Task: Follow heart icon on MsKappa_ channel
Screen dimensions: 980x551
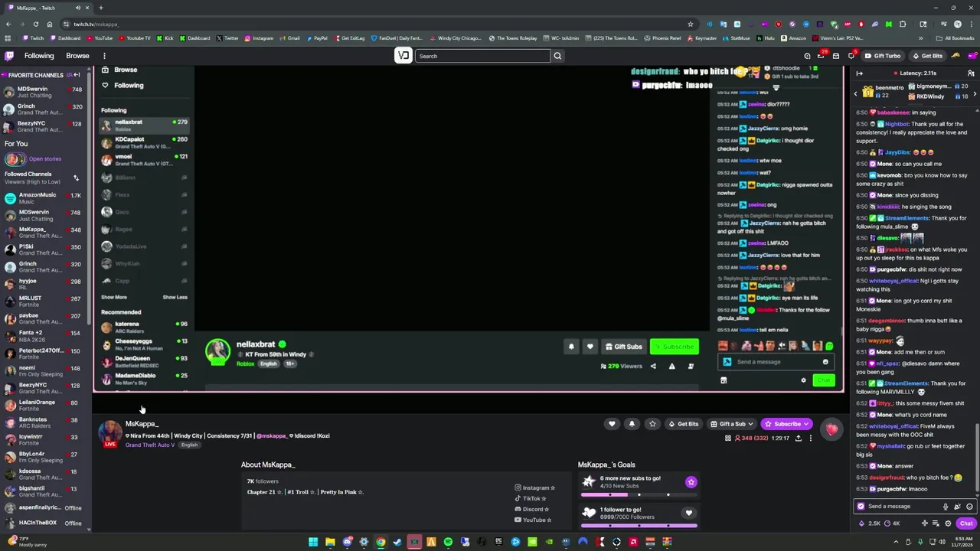Action: [611, 424]
